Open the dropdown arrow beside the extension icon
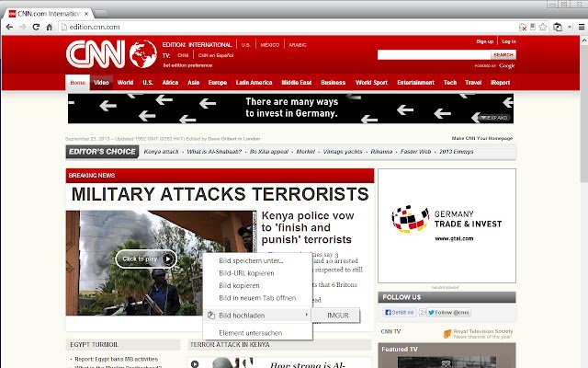 [x=570, y=27]
